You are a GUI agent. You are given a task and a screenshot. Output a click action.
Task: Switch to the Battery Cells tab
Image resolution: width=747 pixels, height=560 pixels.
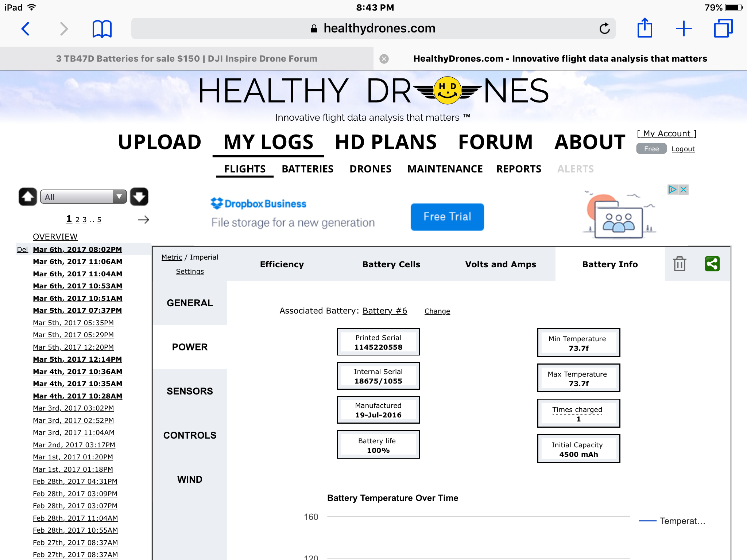[391, 264]
